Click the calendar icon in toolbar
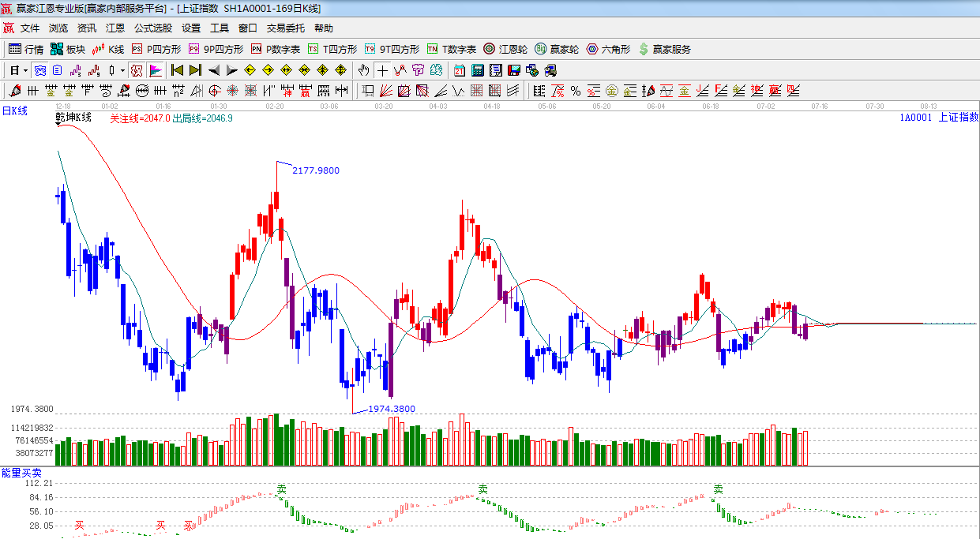980x539 pixels. click(459, 70)
